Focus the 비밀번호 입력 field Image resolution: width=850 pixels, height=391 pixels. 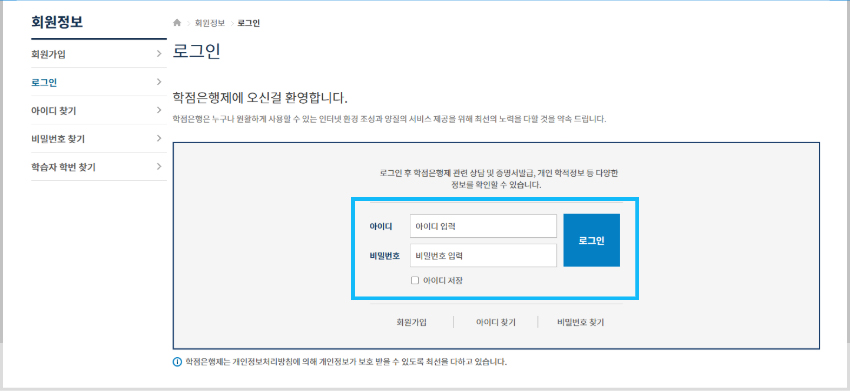coord(483,255)
